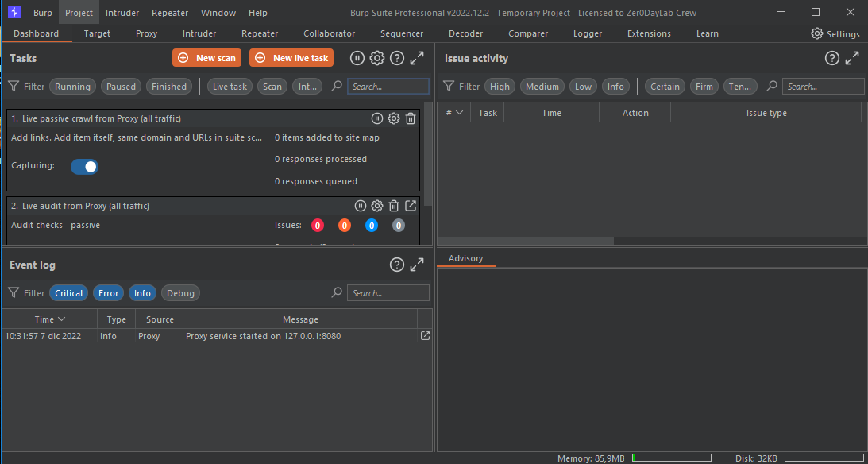The width and height of the screenshot is (868, 464).
Task: Toggle the High severity issue filter
Action: click(x=500, y=87)
